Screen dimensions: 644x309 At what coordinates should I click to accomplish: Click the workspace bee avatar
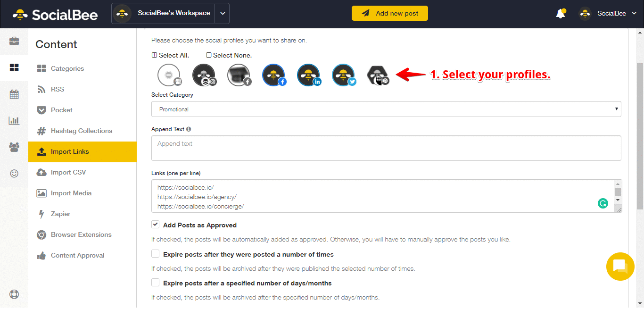[x=123, y=14]
